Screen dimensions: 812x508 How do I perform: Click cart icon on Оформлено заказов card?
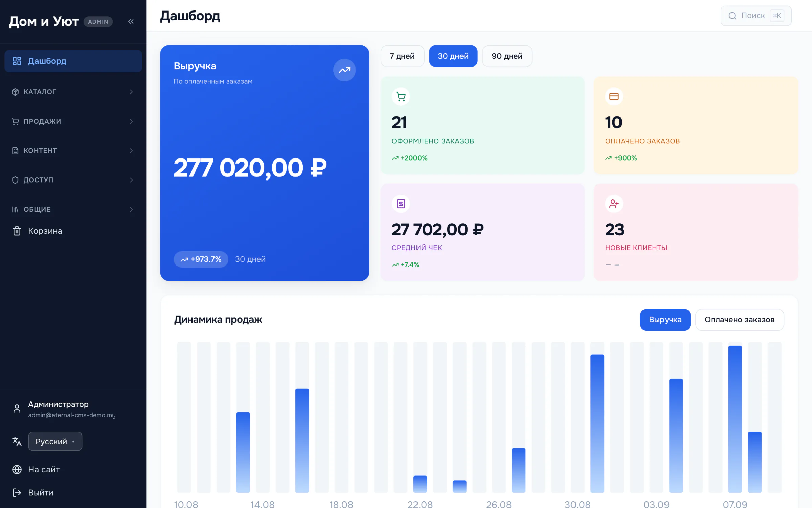[x=401, y=97]
